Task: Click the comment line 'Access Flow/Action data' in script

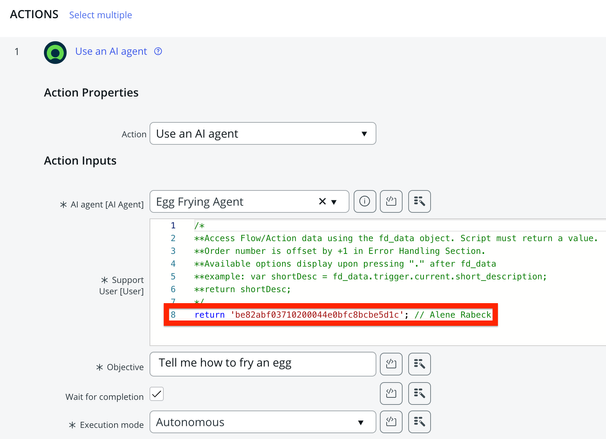Action: 396,238
